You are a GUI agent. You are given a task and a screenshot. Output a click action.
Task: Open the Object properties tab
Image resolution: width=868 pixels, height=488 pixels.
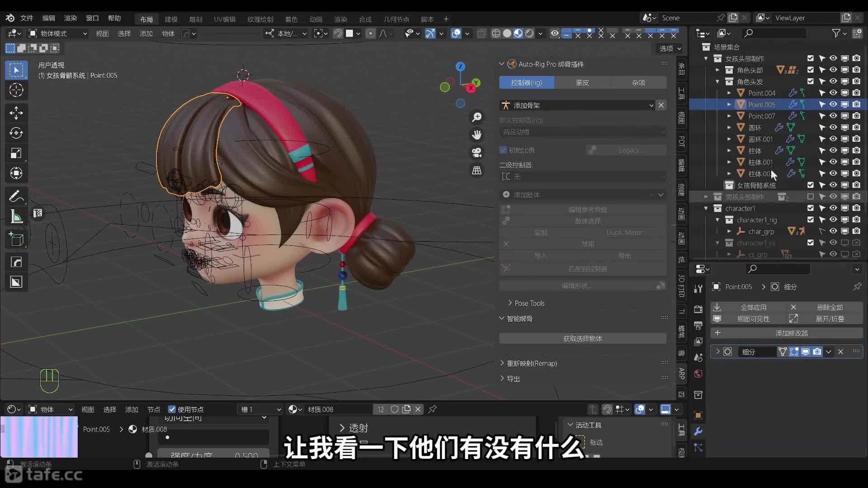point(698,415)
